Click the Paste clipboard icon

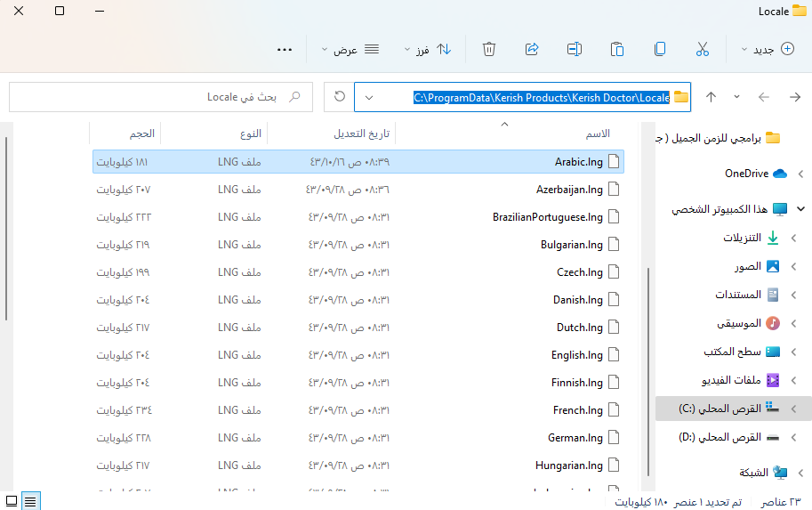(x=616, y=49)
